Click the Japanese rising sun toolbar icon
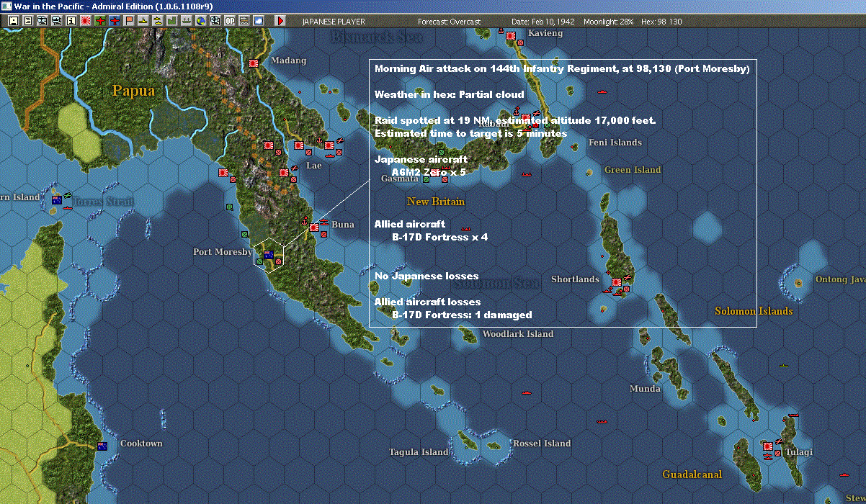Screen dimensions: 866x504 85,21
